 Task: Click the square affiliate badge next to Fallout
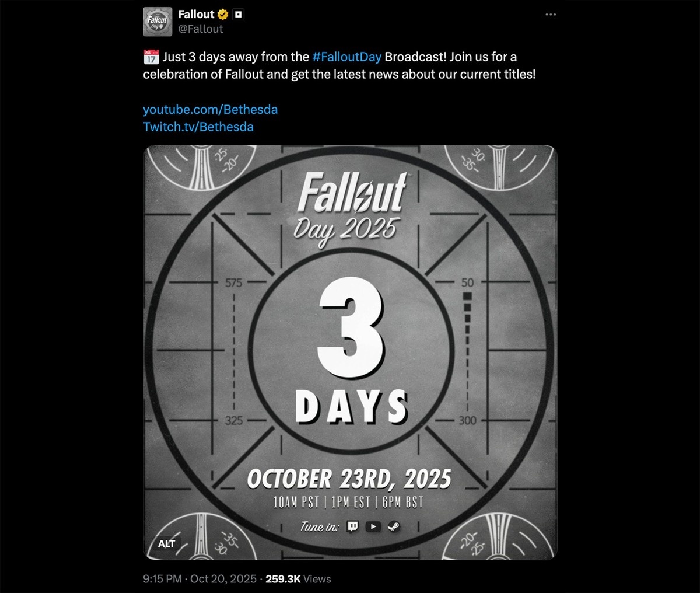coord(238,15)
